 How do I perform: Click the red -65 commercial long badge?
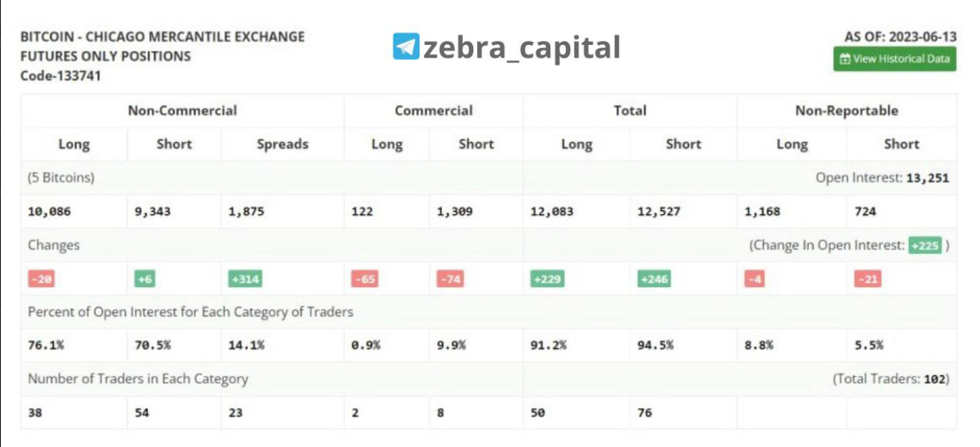pos(363,279)
